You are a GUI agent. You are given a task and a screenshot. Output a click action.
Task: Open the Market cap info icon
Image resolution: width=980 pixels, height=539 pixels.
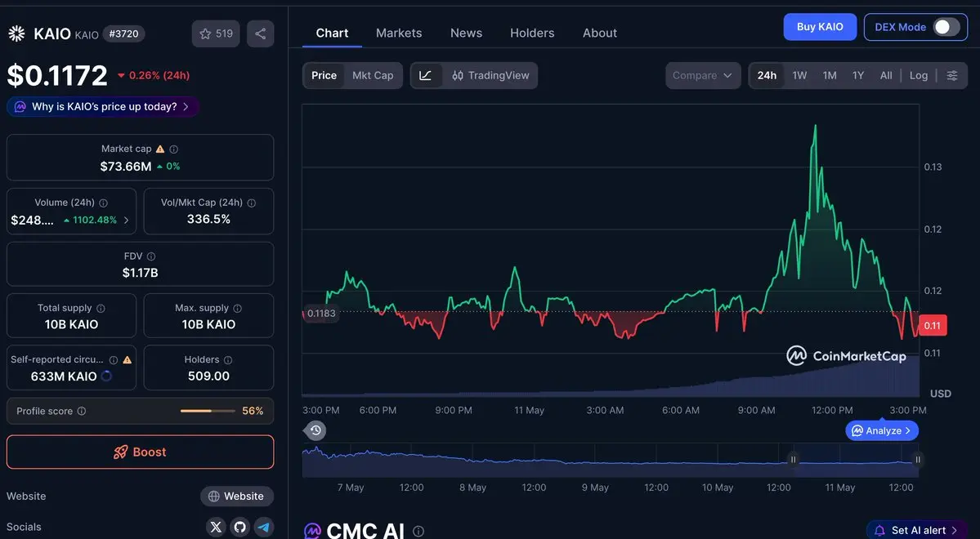pyautogui.click(x=174, y=149)
